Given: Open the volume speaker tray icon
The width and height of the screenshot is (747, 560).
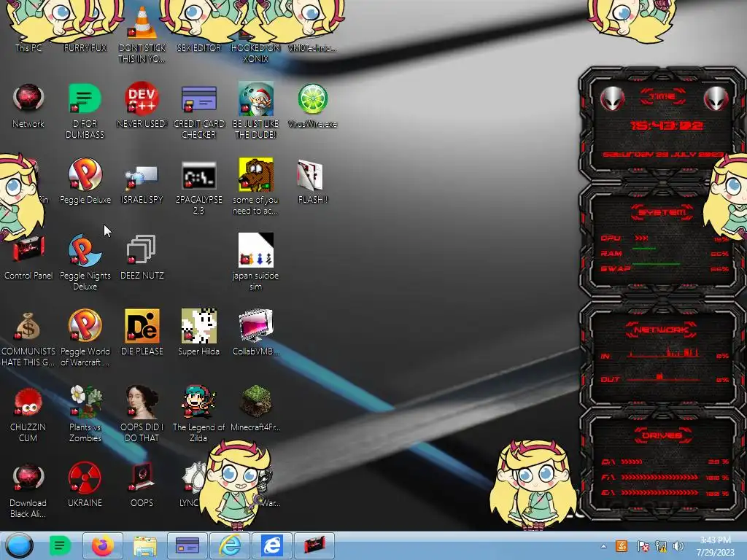Looking at the screenshot, I should 679,546.
